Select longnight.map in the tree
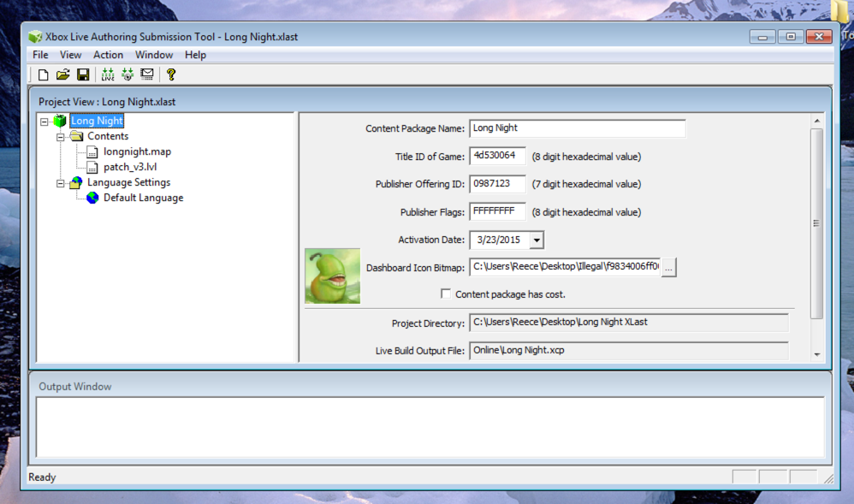The width and height of the screenshot is (854, 504). (x=137, y=152)
